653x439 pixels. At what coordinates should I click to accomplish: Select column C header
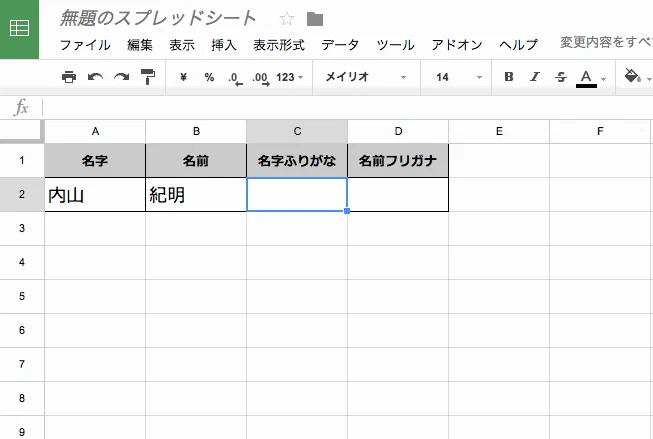click(297, 132)
